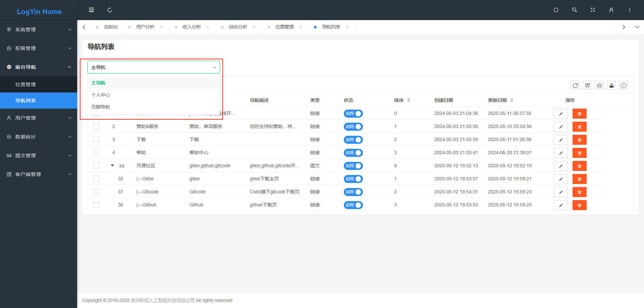Edit the Gitee row
Screen dimensions: 644x308
click(x=560, y=179)
